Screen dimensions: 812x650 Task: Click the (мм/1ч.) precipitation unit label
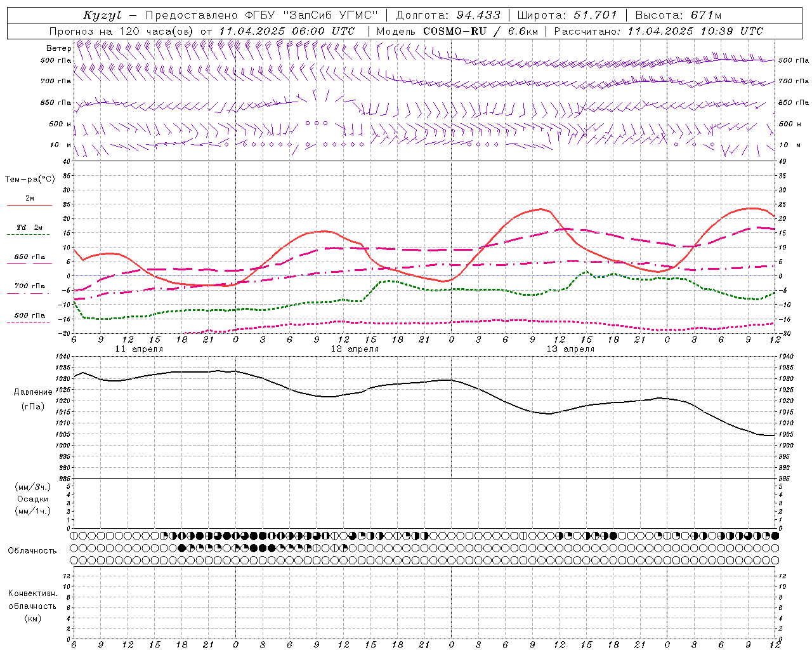[32, 511]
